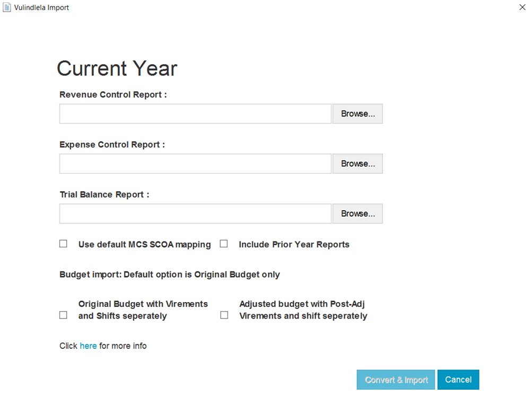Screen dimensions: 532x403
Task: Browse for the Trial Balance Report file
Action: coord(357,213)
